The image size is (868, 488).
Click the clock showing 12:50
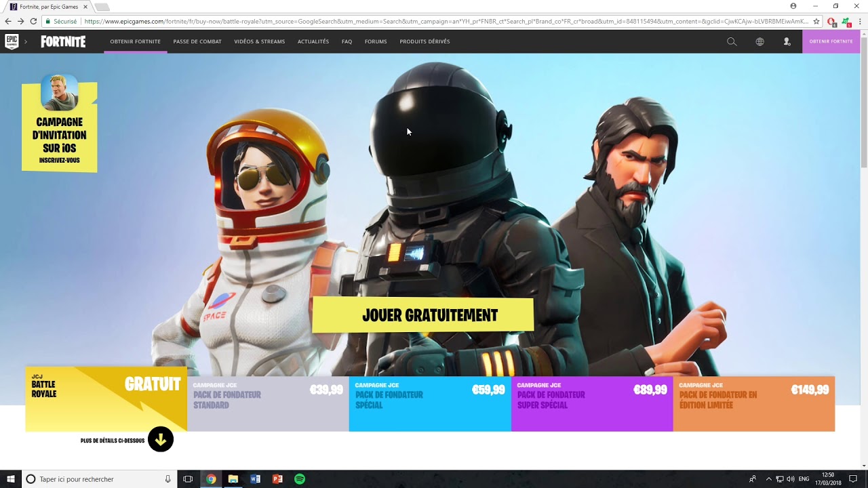tap(828, 479)
